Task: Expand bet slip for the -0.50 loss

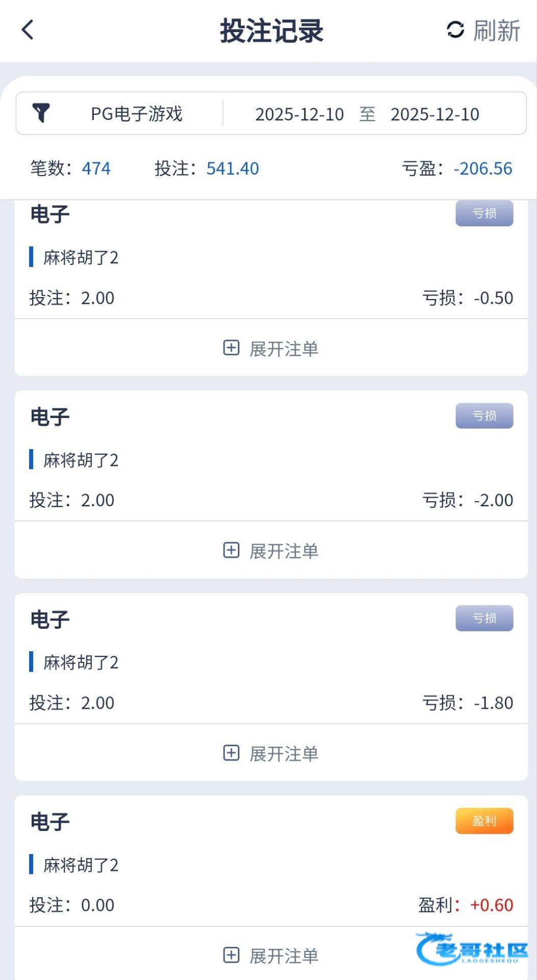Action: 284,349
